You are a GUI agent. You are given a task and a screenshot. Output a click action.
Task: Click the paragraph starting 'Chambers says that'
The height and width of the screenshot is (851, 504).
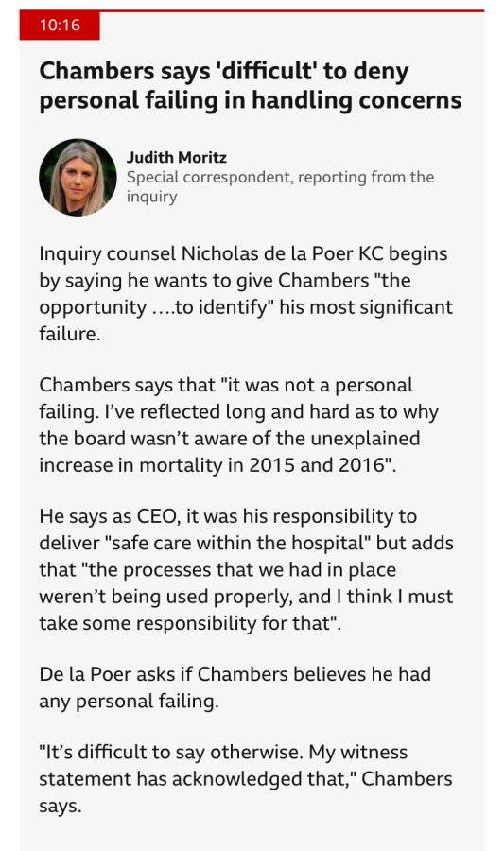238,425
